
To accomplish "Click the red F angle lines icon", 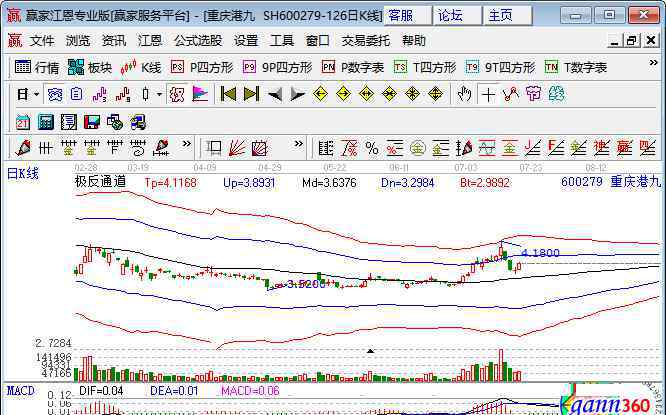I will pos(556,148).
